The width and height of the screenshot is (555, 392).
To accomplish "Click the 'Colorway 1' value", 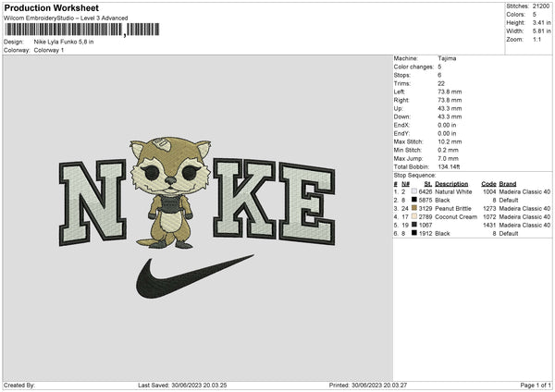I will tap(49, 50).
